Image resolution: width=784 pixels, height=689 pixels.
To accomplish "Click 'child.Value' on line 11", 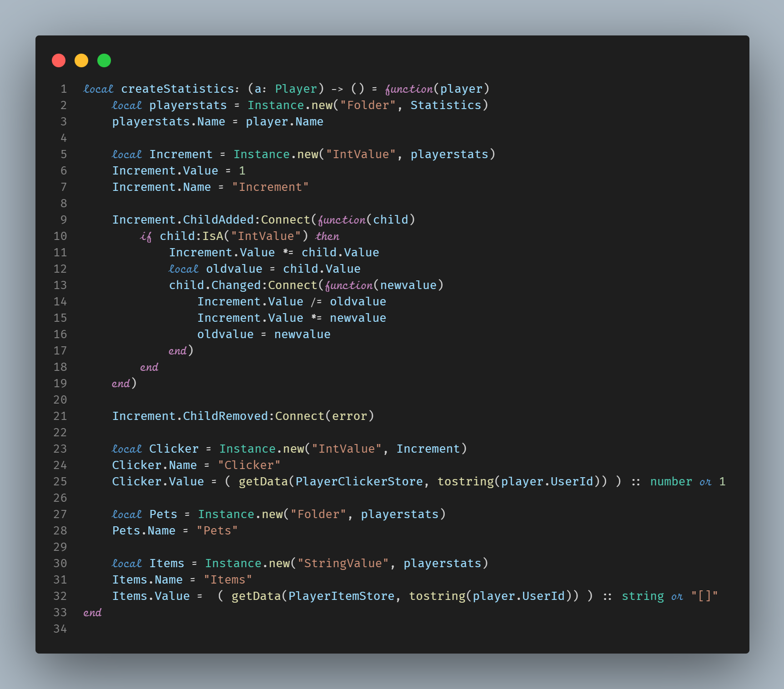I will click(340, 252).
